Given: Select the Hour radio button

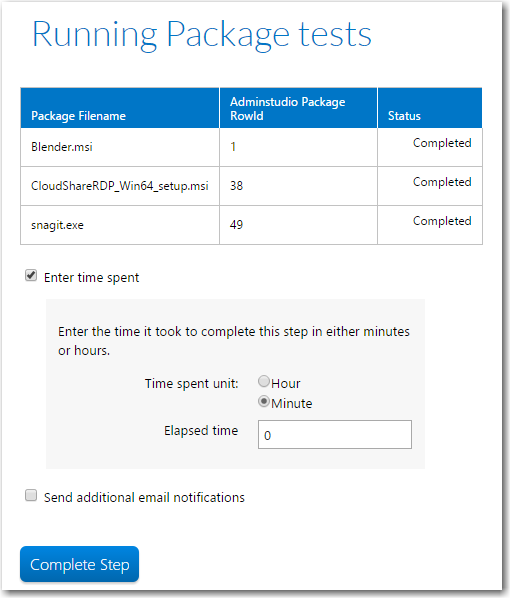Looking at the screenshot, I should (264, 381).
